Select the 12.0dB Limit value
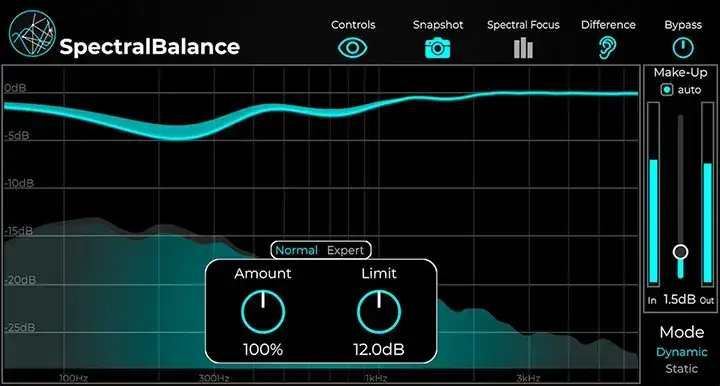Image resolution: width=720 pixels, height=386 pixels. 379,350
